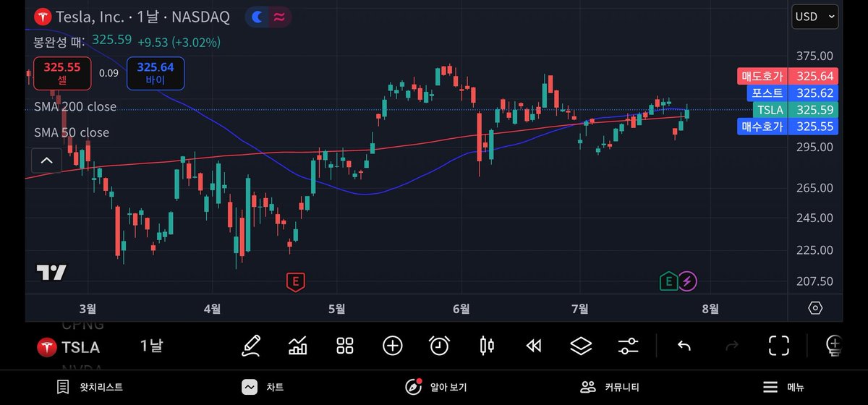The height and width of the screenshot is (405, 868).
Task: Switch to the 왓치리스트 tab
Action: pyautogui.click(x=90, y=387)
